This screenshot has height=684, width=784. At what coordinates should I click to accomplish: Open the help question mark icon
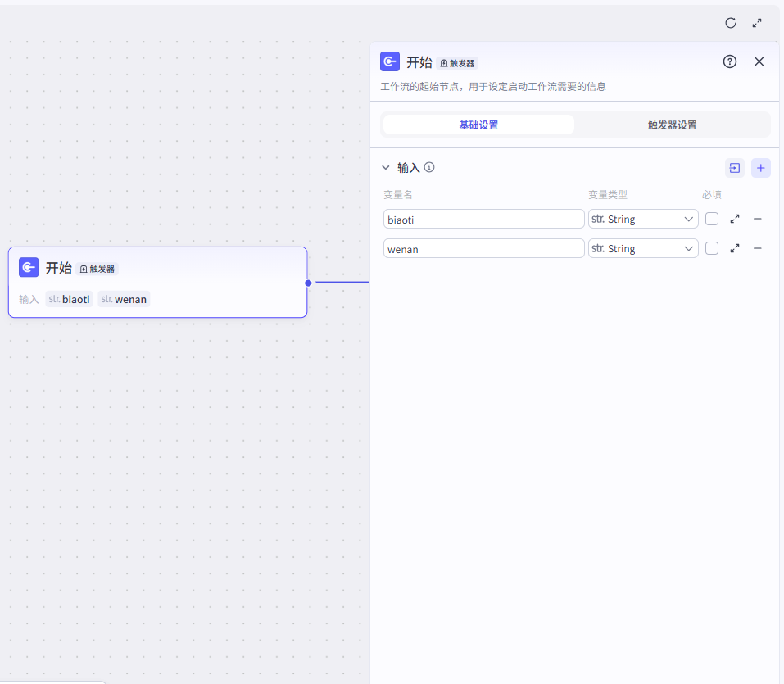coord(729,61)
